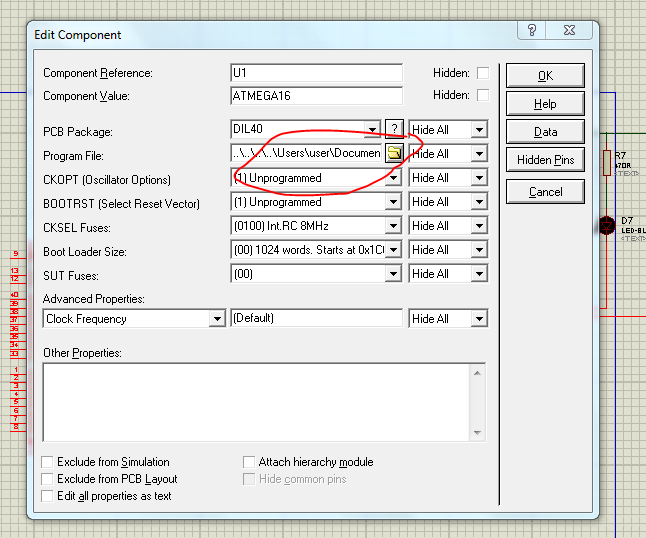Viewport: 646px width, 538px height.
Task: Enable Exclude from PCB Layout
Action: click(x=47, y=479)
